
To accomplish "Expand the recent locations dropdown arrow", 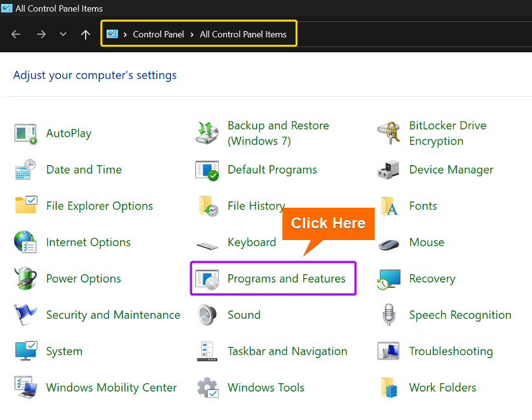I will tap(63, 34).
